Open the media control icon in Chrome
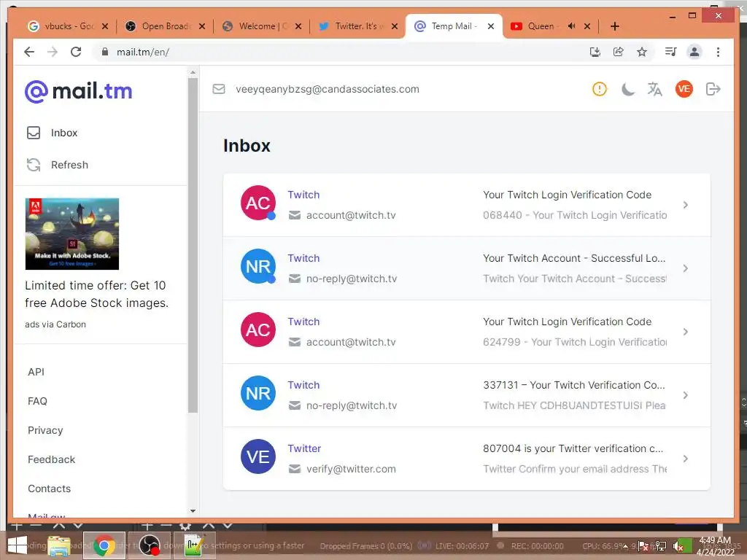Viewport: 747px width, 560px height. tap(671, 52)
